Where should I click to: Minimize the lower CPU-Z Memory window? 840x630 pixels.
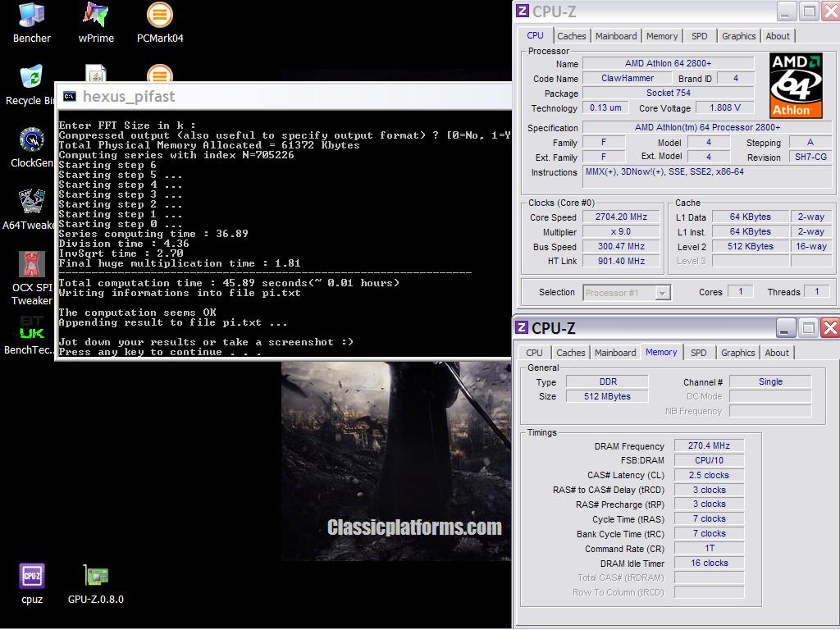785,327
